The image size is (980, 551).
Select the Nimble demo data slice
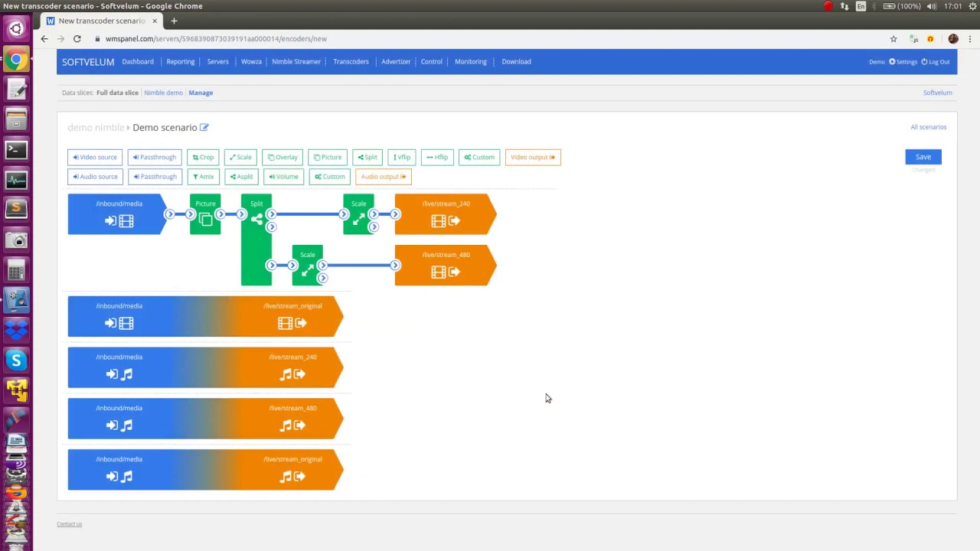click(163, 93)
